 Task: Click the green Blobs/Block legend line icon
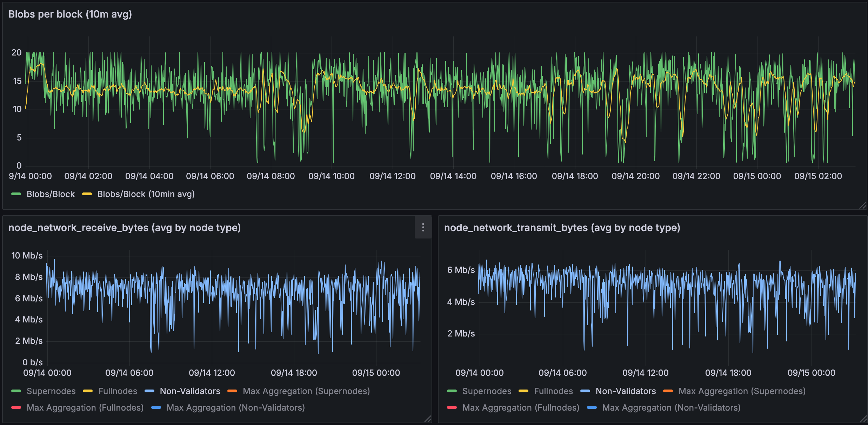16,194
